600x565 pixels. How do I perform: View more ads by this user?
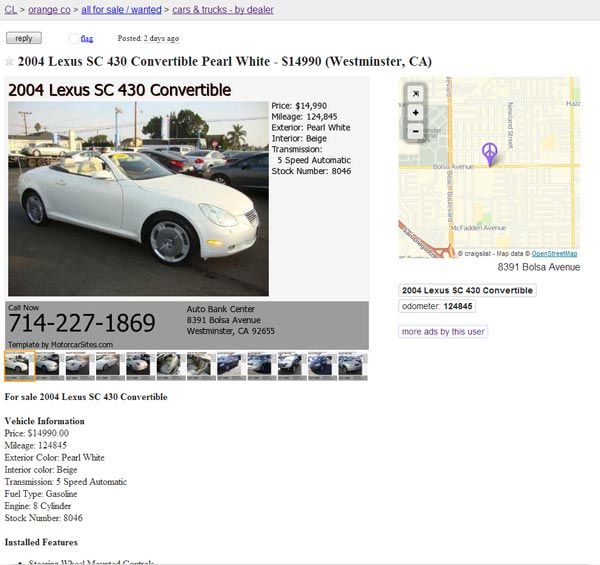click(443, 331)
